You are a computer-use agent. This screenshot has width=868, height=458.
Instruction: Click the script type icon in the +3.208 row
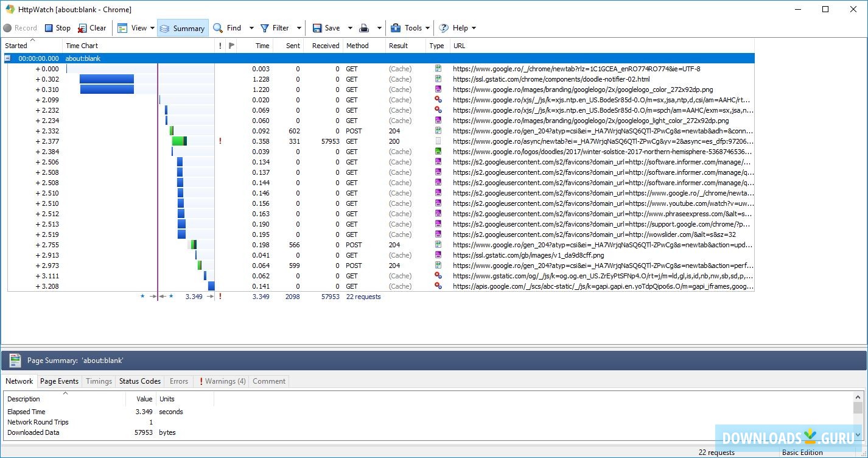point(438,286)
